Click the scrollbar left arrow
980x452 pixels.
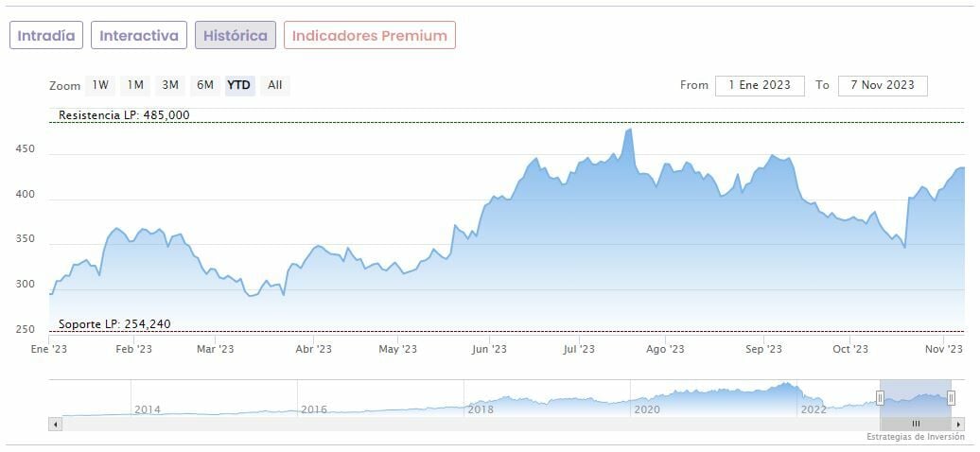[55, 425]
